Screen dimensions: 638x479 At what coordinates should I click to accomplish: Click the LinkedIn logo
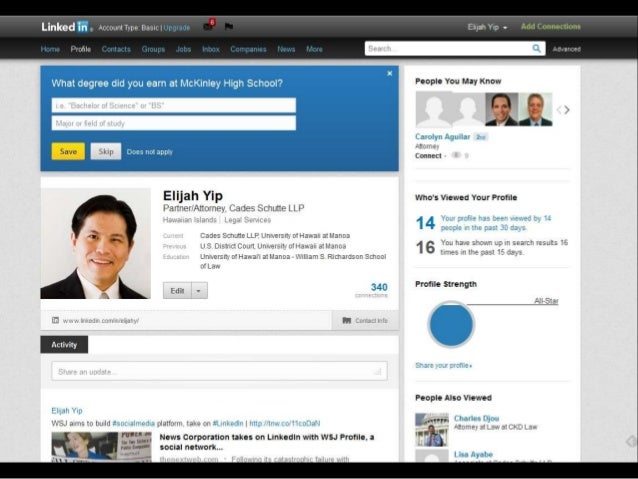(x=65, y=27)
